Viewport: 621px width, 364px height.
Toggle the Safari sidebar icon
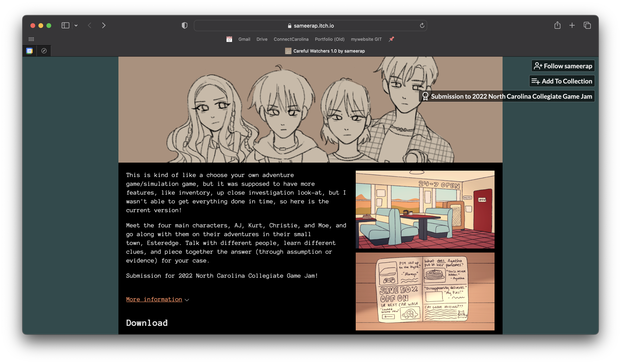pyautogui.click(x=65, y=25)
